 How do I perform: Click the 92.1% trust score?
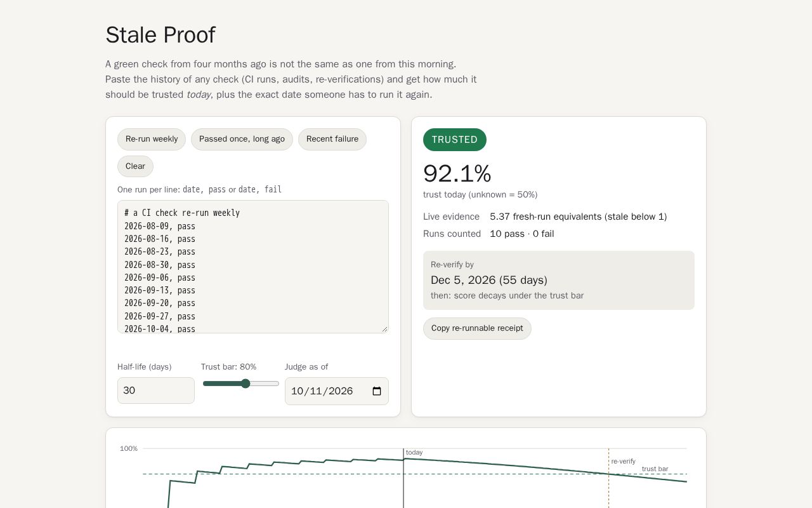(x=457, y=173)
